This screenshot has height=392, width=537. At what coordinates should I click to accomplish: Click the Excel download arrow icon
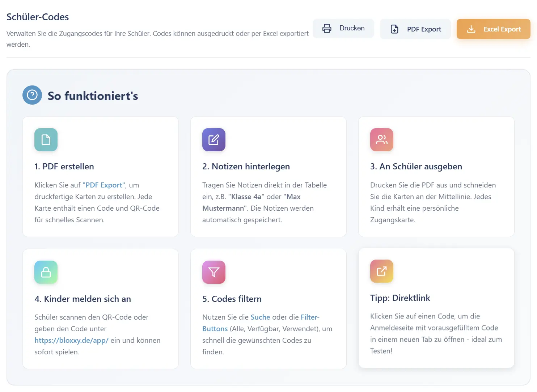tap(471, 29)
